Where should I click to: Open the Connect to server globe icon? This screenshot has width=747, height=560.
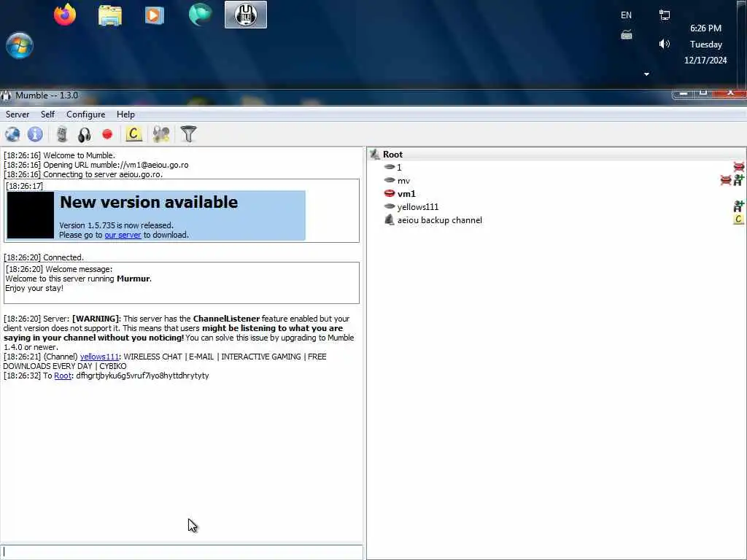[12, 134]
